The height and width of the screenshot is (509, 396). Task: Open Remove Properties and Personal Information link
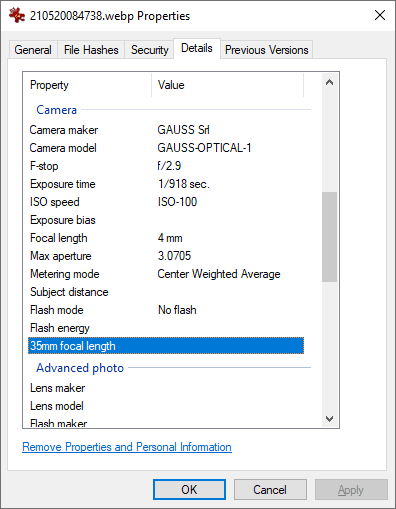click(x=127, y=447)
